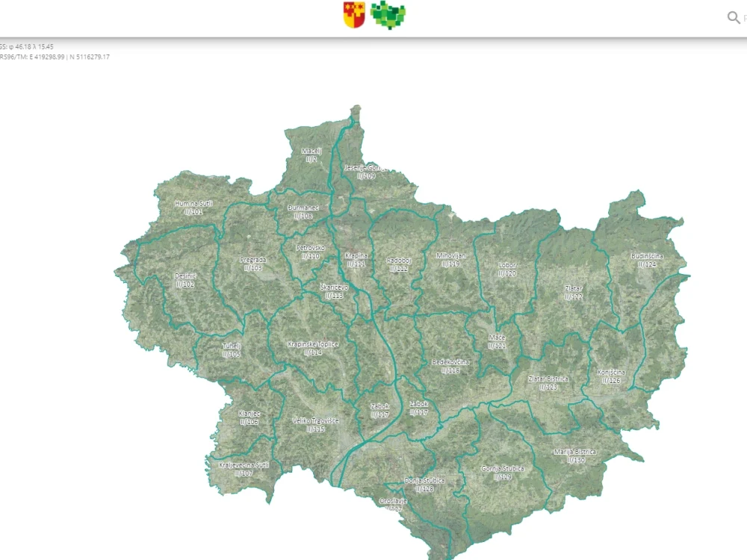The height and width of the screenshot is (560, 747).
Task: Select the Gornja Stubica II/129 label
Action: 503,473
